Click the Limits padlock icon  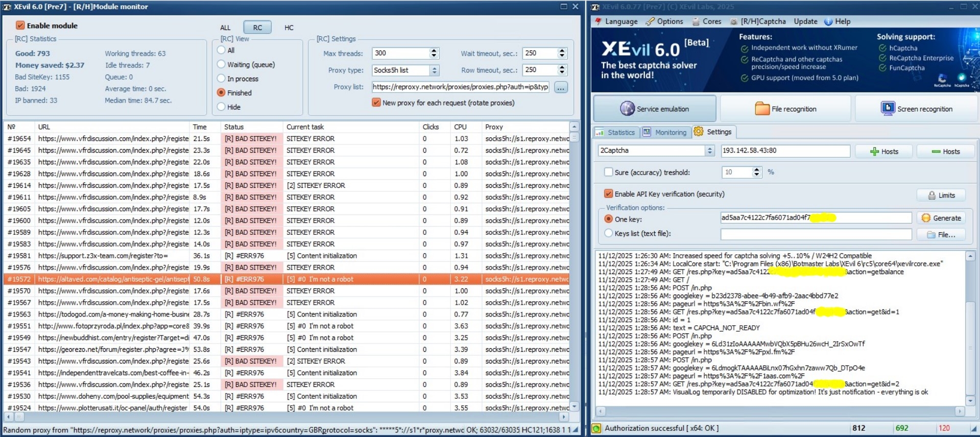click(x=931, y=196)
